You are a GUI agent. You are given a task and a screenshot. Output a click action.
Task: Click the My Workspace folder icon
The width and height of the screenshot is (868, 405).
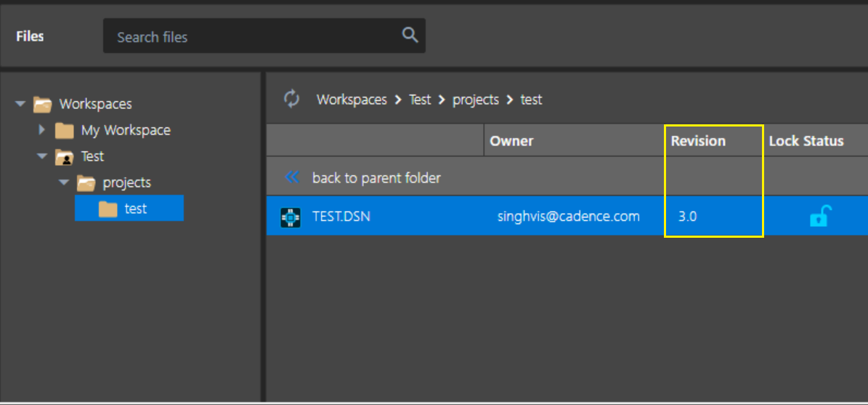(65, 131)
